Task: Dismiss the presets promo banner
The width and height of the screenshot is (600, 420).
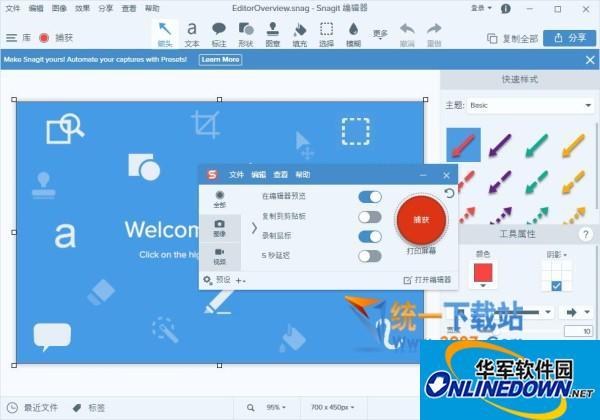Action: 590,60
